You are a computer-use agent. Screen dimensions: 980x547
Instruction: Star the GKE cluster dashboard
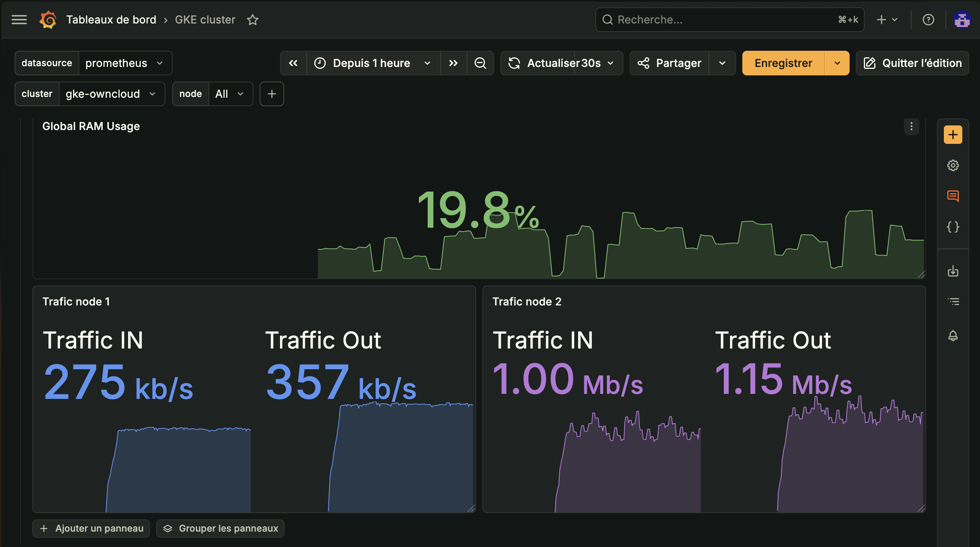coord(253,20)
